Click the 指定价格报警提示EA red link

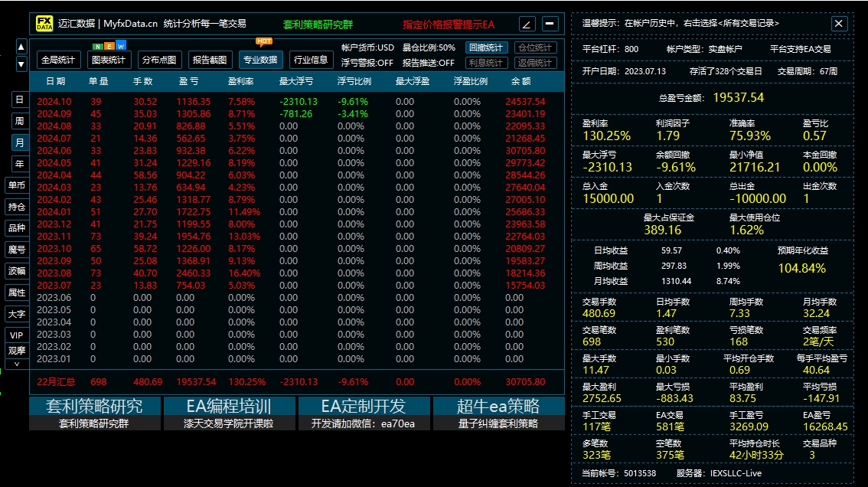click(449, 25)
